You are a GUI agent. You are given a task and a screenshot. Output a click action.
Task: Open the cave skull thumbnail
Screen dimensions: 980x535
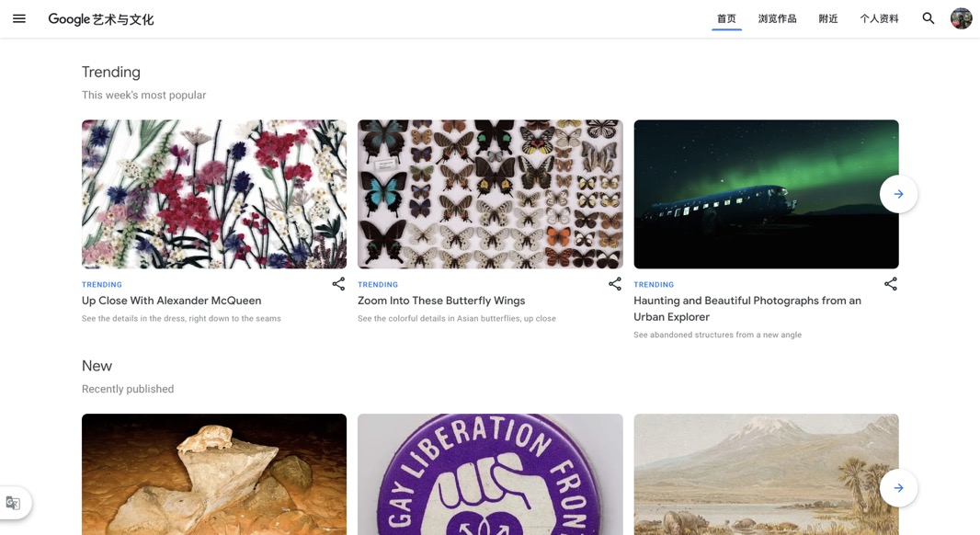(214, 474)
